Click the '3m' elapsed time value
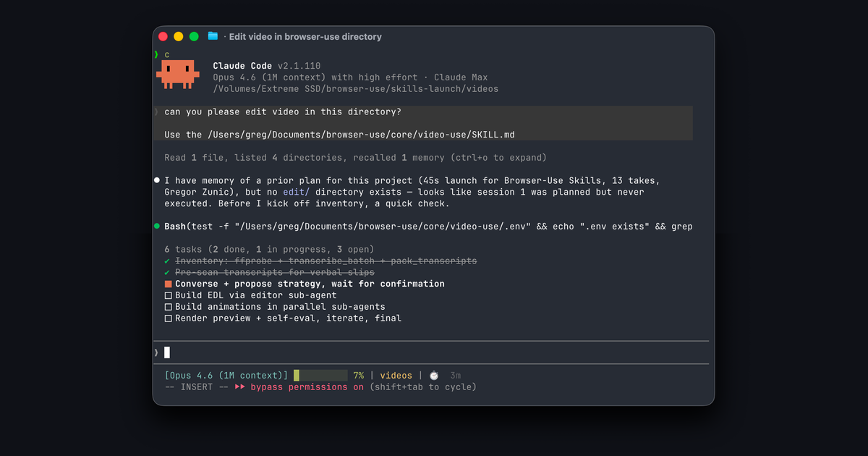Screen dimensions: 868x456 (x=456, y=376)
